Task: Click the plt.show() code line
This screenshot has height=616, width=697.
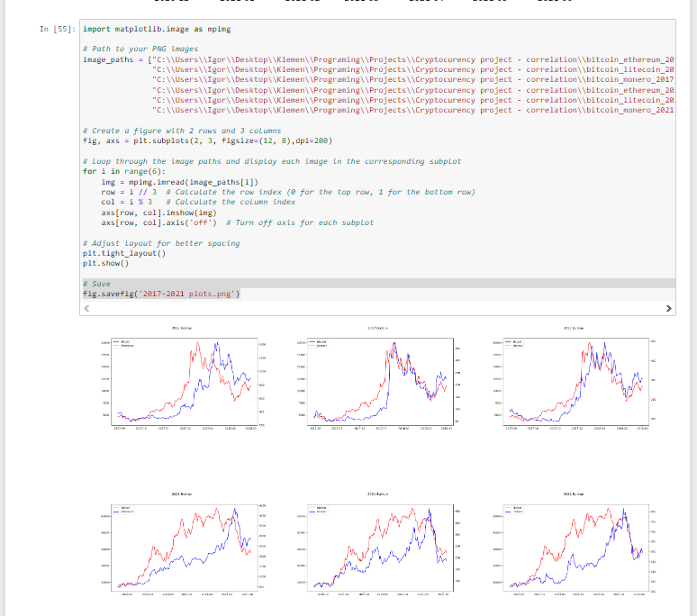Action: (105, 263)
